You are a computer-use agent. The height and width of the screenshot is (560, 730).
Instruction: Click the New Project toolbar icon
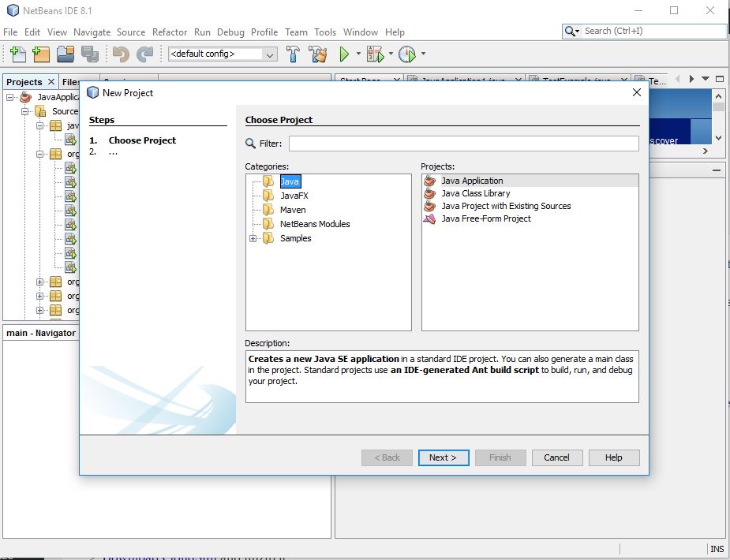click(x=41, y=54)
